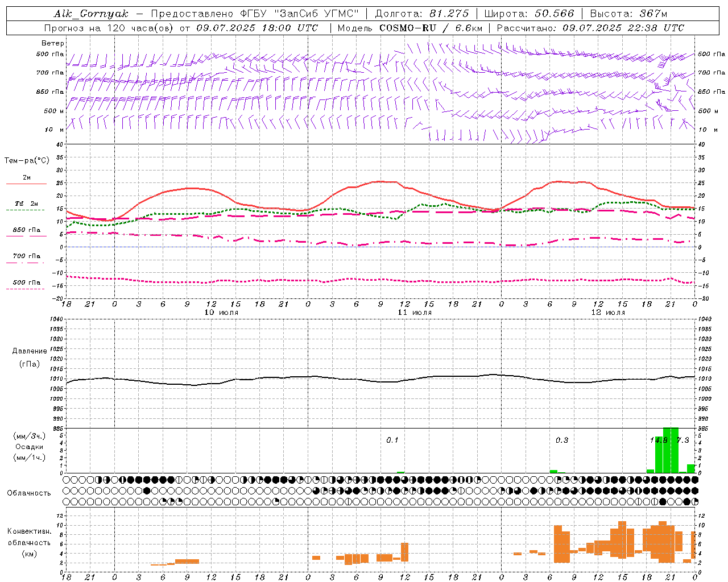The height and width of the screenshot is (582, 728).
Task: Select the provider text ЗапСиб УГМС
Action: [x=317, y=14]
